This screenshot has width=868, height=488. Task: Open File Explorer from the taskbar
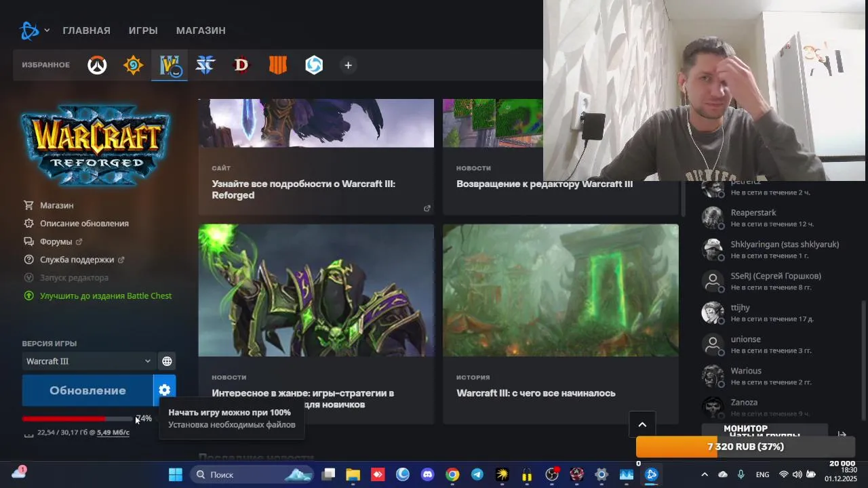(353, 474)
